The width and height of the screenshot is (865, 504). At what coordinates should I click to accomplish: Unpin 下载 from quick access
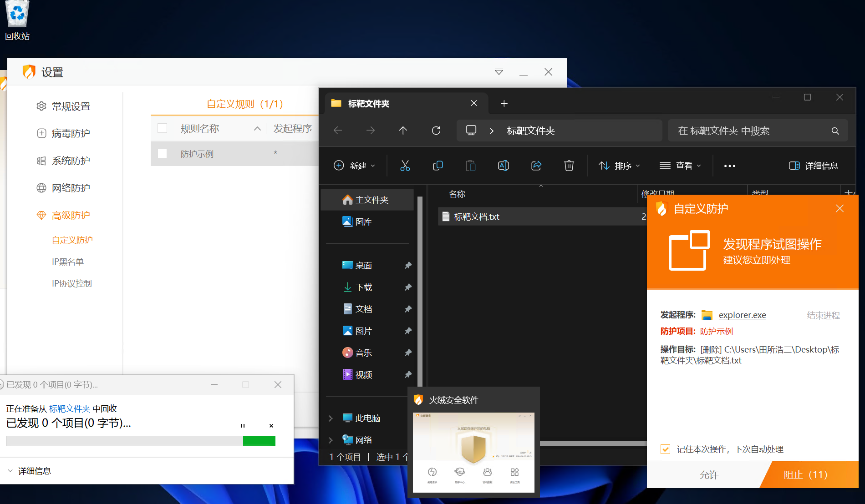[x=408, y=287]
